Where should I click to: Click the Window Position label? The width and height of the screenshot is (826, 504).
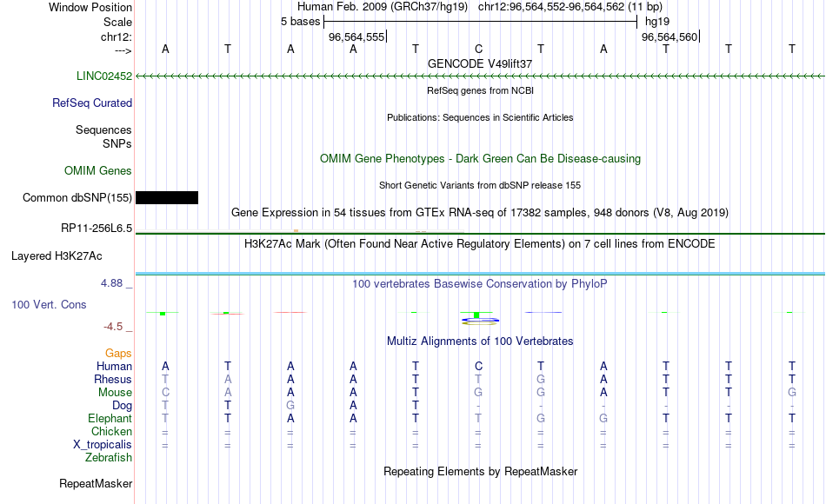click(x=90, y=7)
